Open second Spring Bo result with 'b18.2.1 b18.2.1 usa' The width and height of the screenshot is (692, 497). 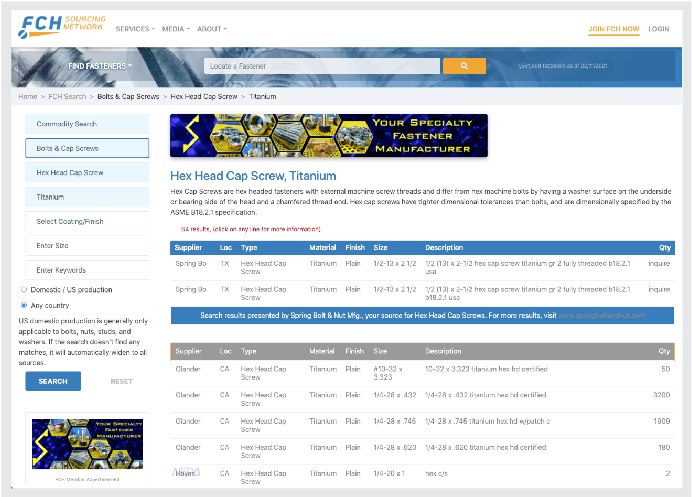tap(422, 294)
